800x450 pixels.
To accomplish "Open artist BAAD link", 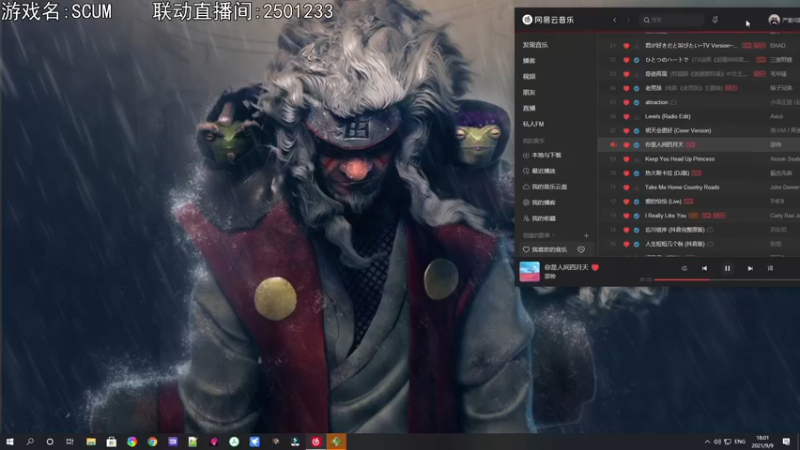I will (778, 45).
